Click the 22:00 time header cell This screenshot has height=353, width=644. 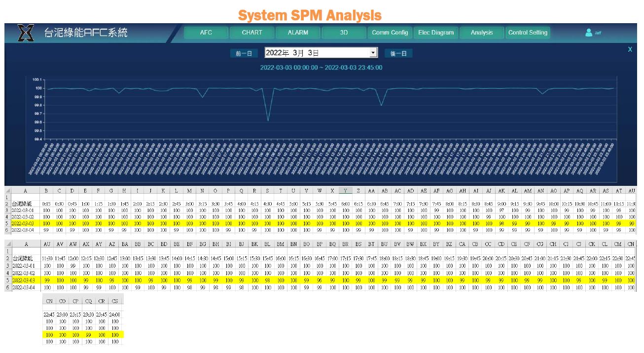592,258
